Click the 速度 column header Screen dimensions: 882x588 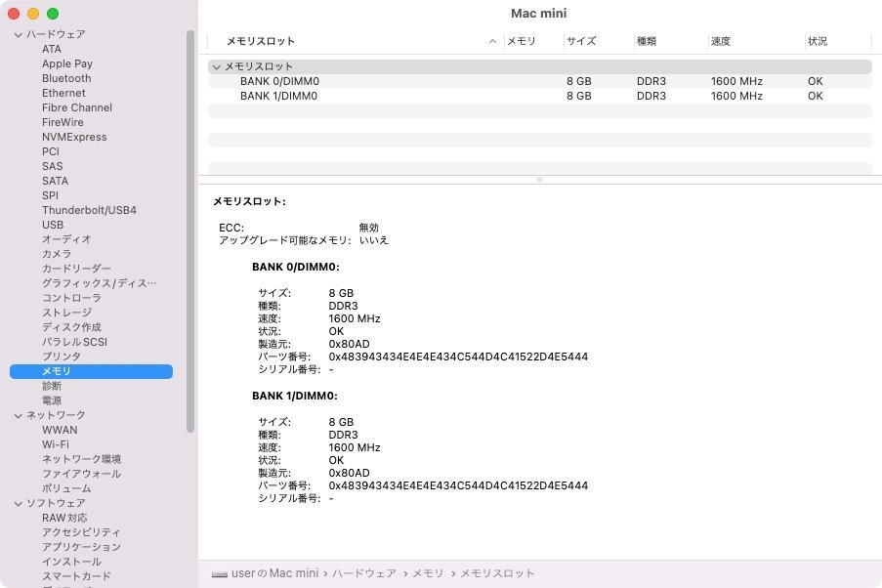[x=721, y=41]
